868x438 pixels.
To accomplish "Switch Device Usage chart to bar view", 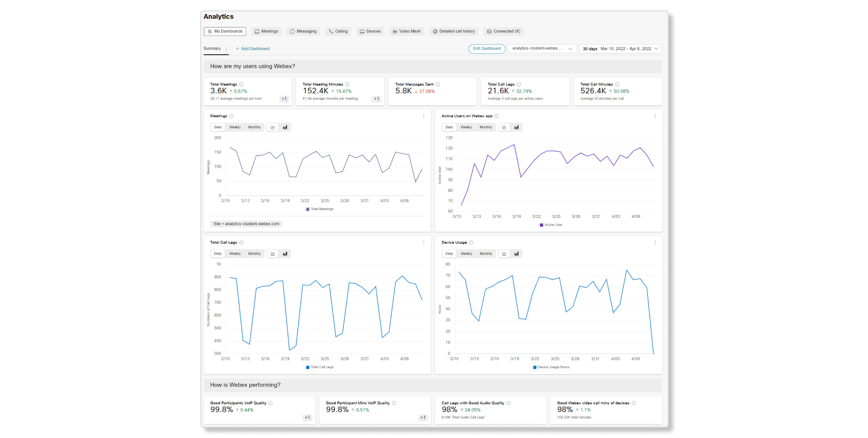I will pyautogui.click(x=516, y=254).
